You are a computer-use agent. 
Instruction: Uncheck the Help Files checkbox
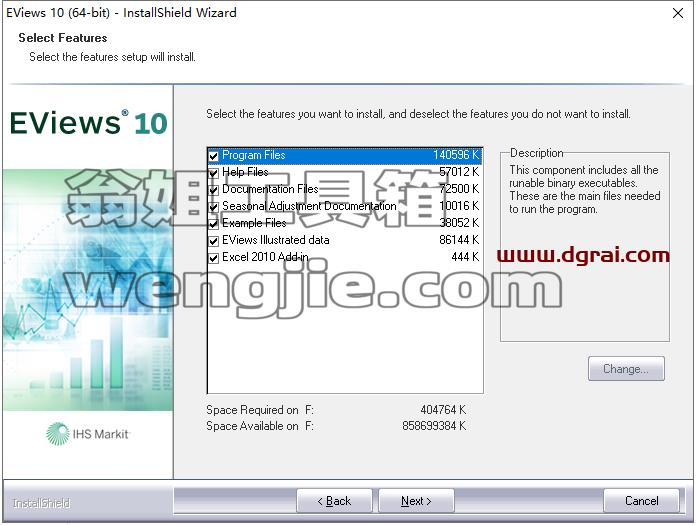[x=214, y=173]
